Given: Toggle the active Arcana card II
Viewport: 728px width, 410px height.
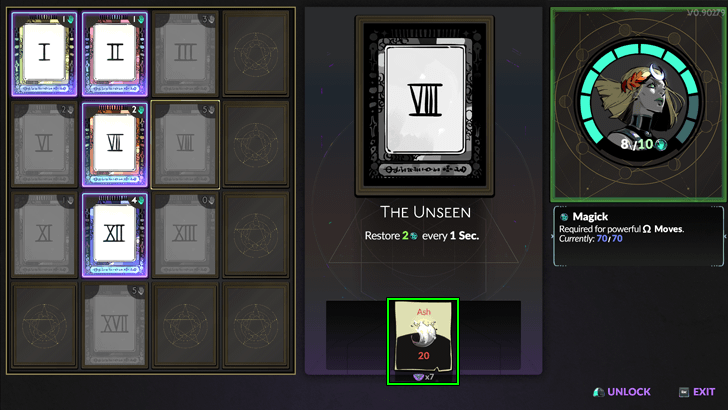Looking at the screenshot, I should click(115, 54).
